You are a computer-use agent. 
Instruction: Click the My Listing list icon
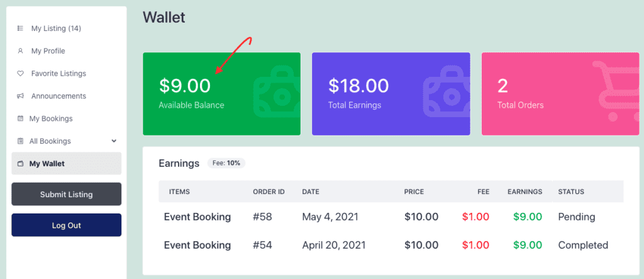click(19, 28)
